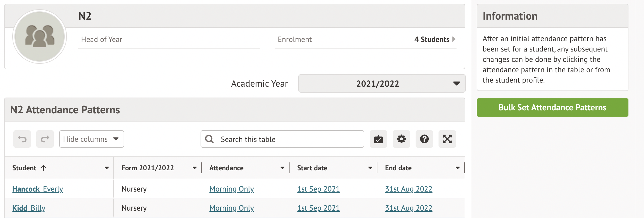Click the N2 group avatar image
The height and width of the screenshot is (218, 644).
click(40, 37)
